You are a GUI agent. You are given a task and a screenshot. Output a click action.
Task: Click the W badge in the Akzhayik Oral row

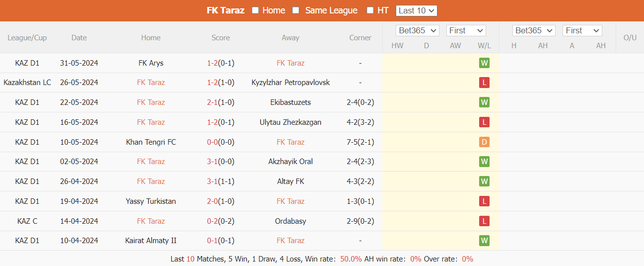tap(484, 162)
